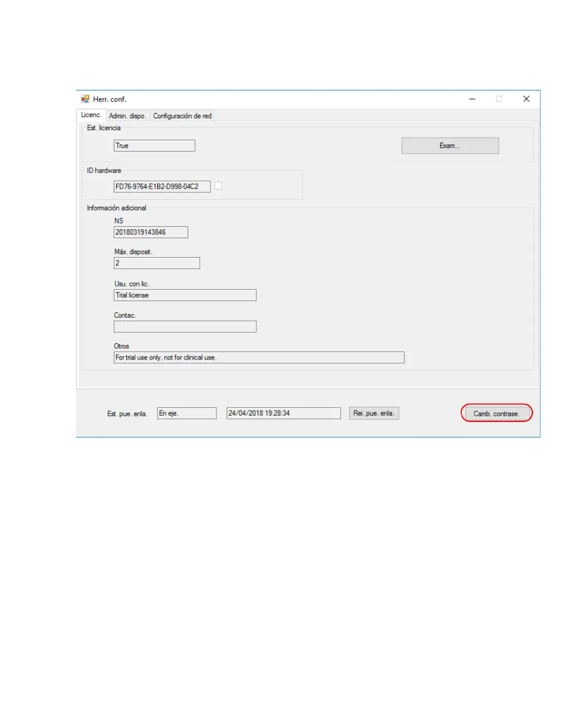
Task: Click the Máx. disposit. label
Action: tap(133, 252)
